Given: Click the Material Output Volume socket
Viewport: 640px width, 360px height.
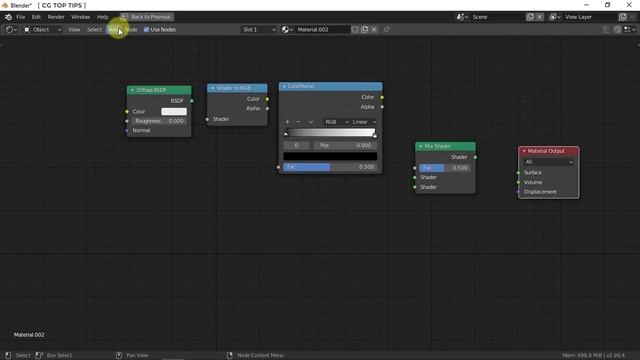Looking at the screenshot, I should [x=519, y=182].
